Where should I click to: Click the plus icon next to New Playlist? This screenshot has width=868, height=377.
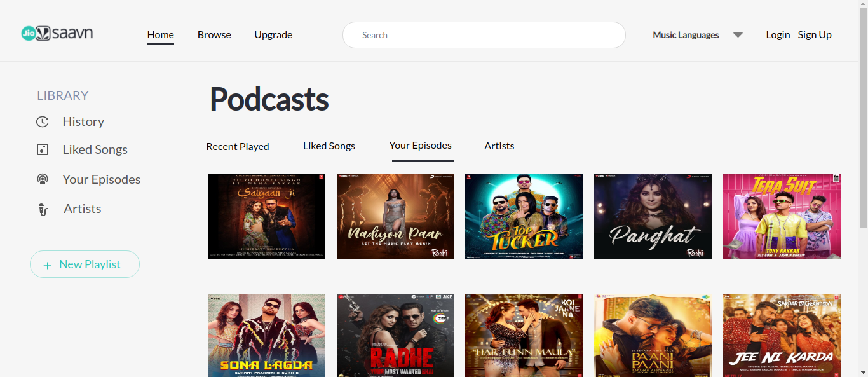[48, 264]
